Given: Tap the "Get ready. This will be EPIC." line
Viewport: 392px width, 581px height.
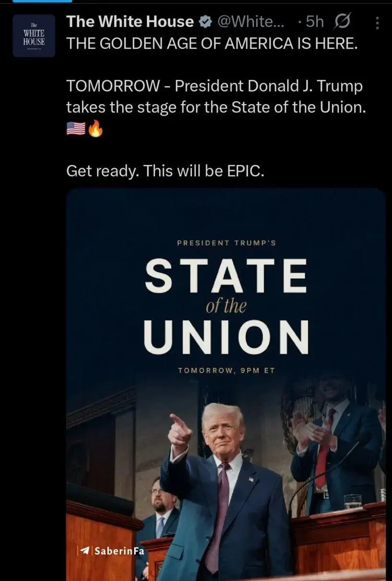Looking at the screenshot, I should pos(165,171).
